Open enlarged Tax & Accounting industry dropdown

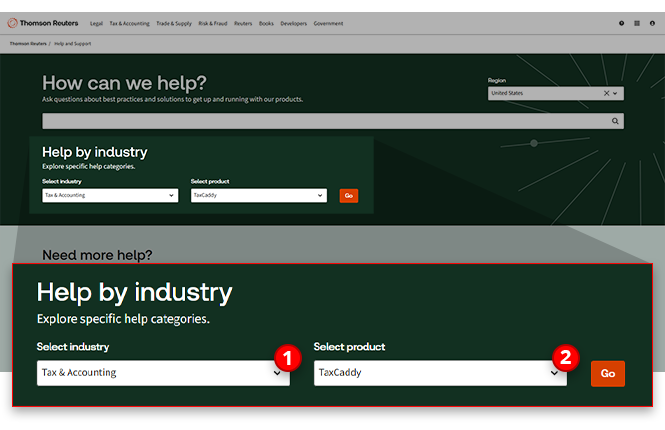(163, 373)
